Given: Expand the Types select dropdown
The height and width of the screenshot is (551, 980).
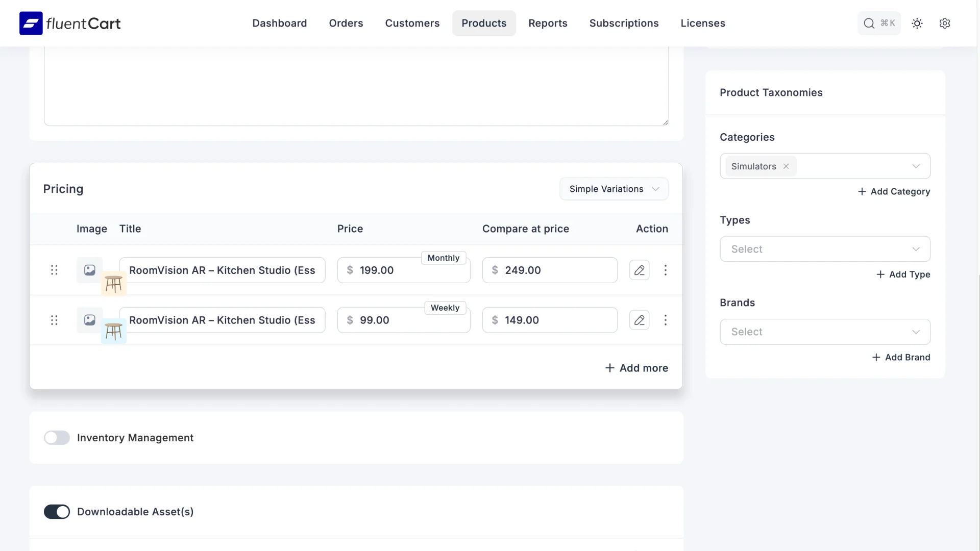Looking at the screenshot, I should tap(825, 249).
